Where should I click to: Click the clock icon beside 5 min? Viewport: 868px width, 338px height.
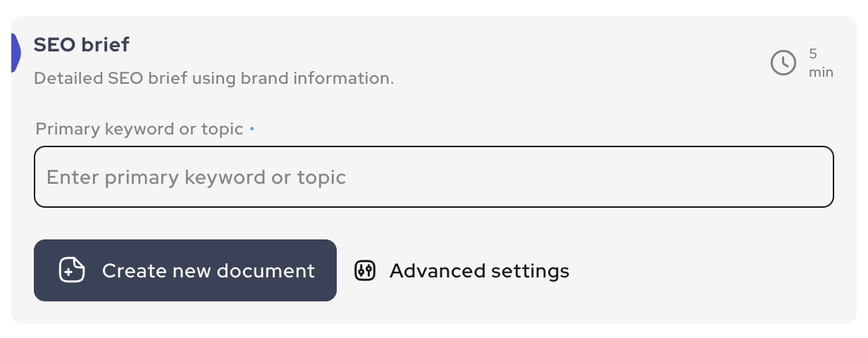click(x=783, y=63)
